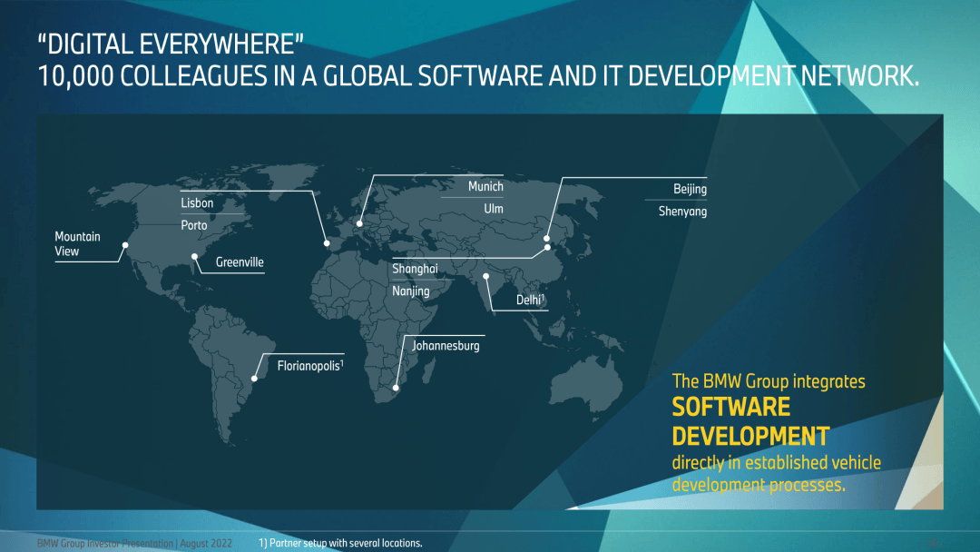The width and height of the screenshot is (980, 552).
Task: Select the Johannesburg location label
Action: 446,346
